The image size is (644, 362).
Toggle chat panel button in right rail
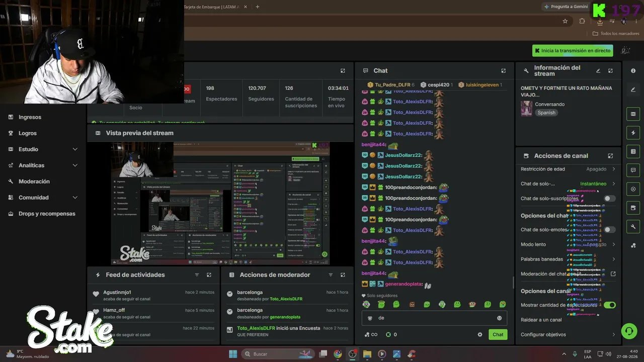click(633, 170)
